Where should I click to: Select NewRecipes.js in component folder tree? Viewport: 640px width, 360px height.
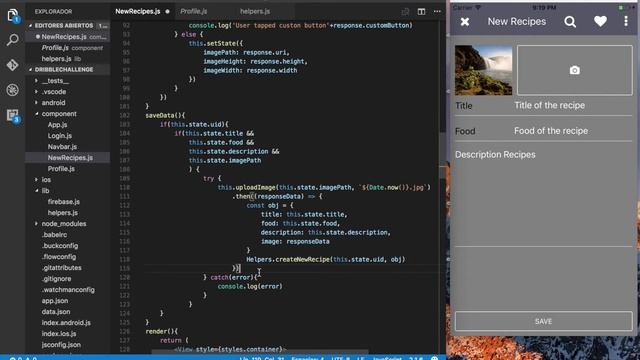pyautogui.click(x=70, y=158)
